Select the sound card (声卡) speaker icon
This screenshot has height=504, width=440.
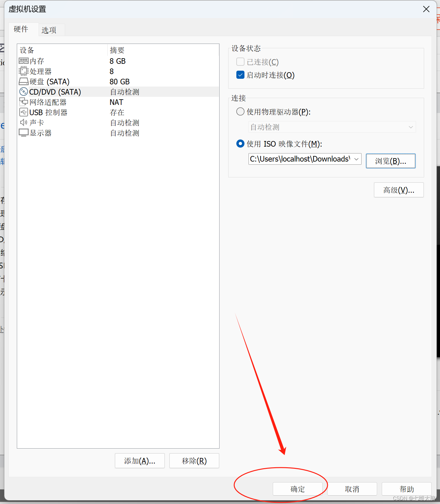(24, 123)
